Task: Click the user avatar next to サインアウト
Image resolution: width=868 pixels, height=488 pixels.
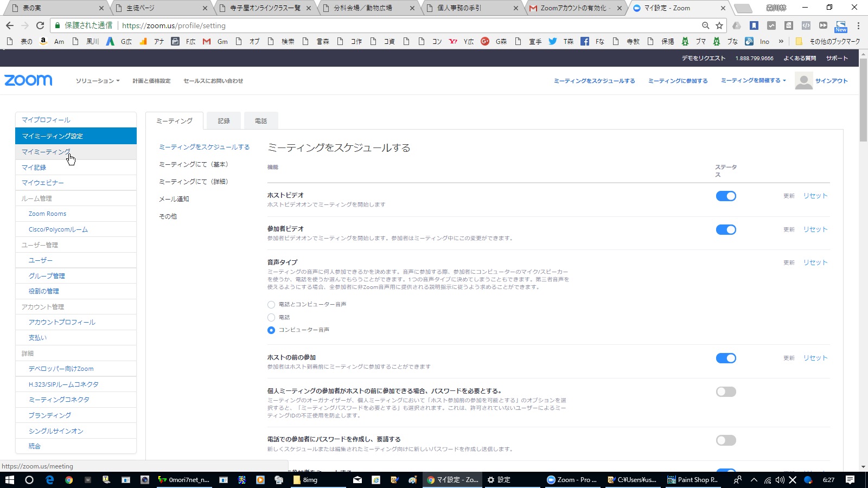Action: [803, 80]
